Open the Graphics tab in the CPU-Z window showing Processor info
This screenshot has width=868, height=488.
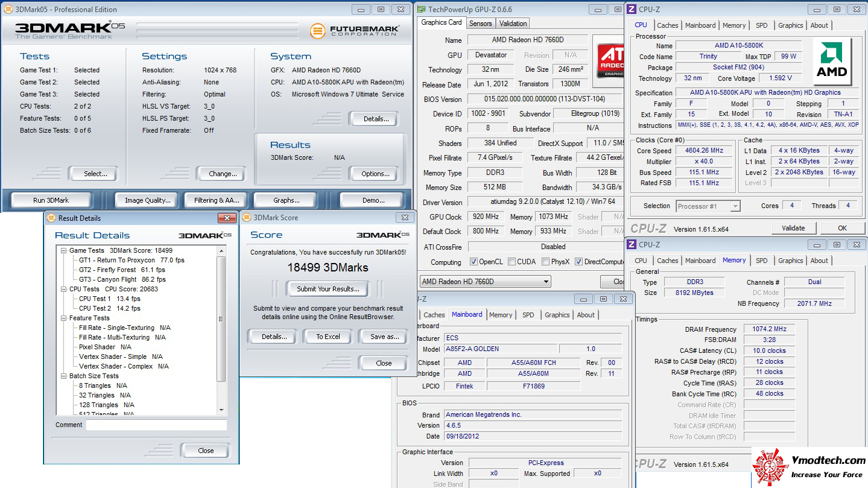tap(791, 25)
